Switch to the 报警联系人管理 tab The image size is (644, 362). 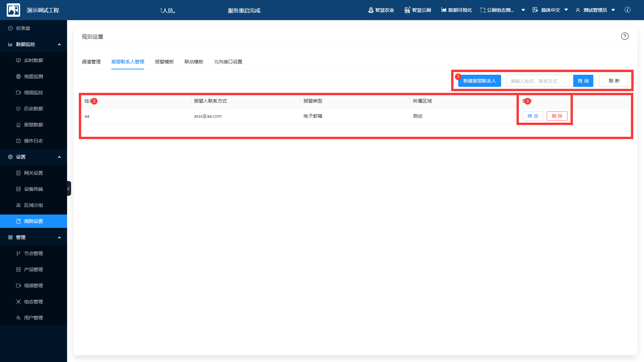(x=128, y=62)
